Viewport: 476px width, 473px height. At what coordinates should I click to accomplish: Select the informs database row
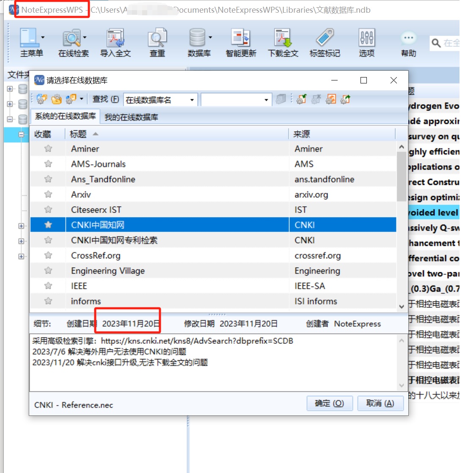(x=213, y=302)
